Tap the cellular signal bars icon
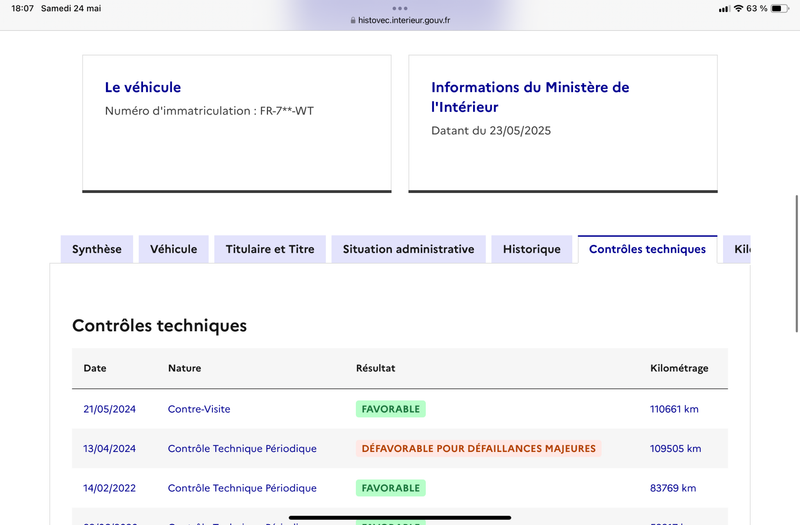This screenshot has width=800, height=525. pos(724,9)
